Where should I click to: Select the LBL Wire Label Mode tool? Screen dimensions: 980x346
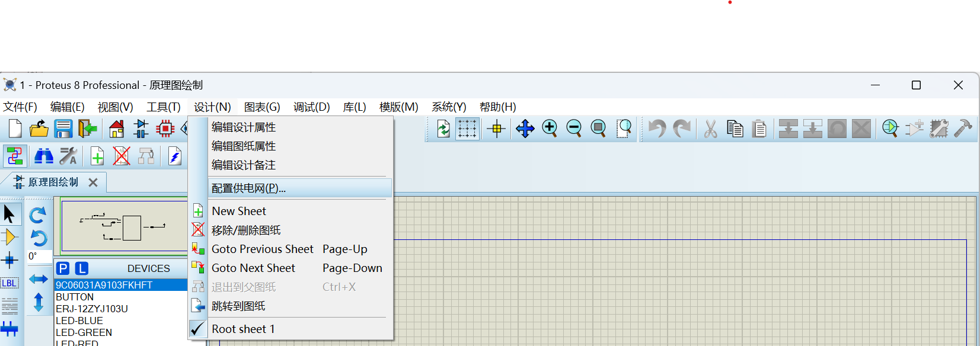click(9, 283)
